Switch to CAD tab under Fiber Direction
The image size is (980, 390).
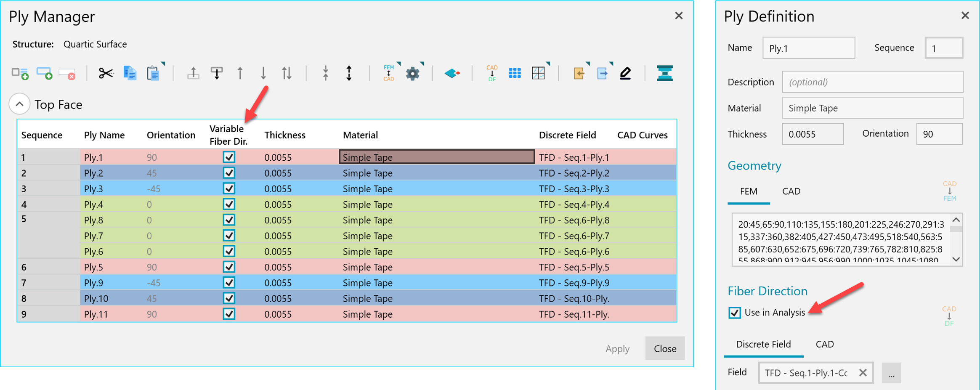coord(825,344)
